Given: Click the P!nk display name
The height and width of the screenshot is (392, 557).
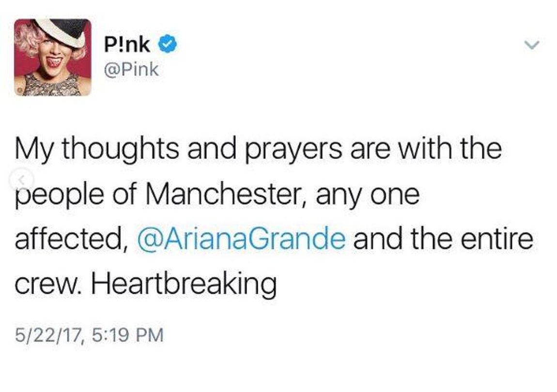Looking at the screenshot, I should coord(126,43).
